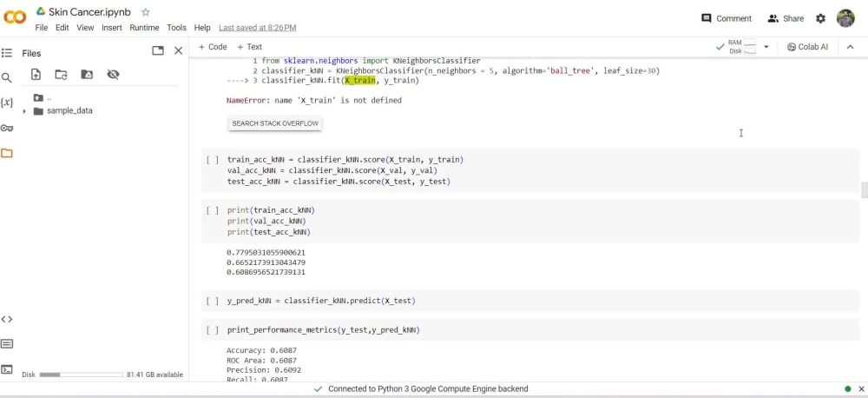Add a new Code cell
The image size is (868, 398).
pos(213,47)
